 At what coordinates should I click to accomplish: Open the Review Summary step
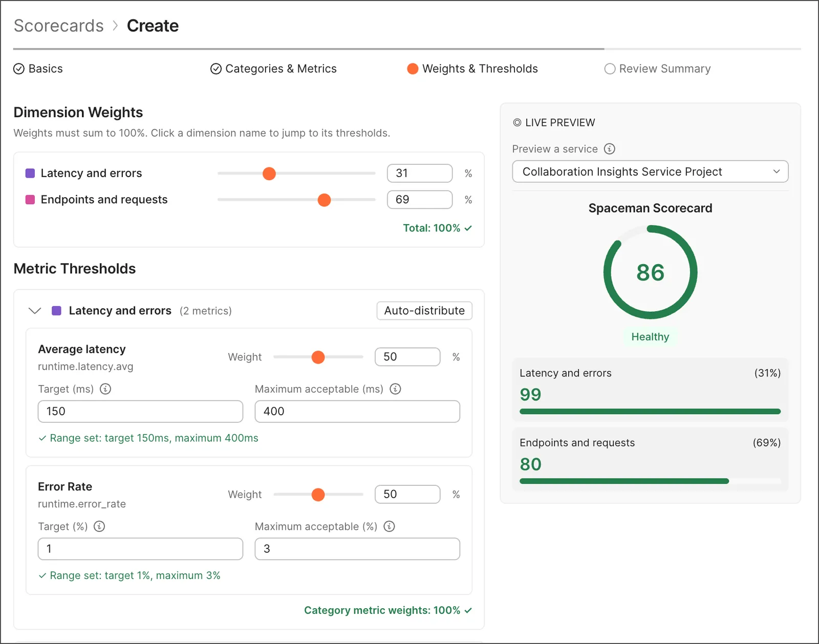(x=658, y=69)
